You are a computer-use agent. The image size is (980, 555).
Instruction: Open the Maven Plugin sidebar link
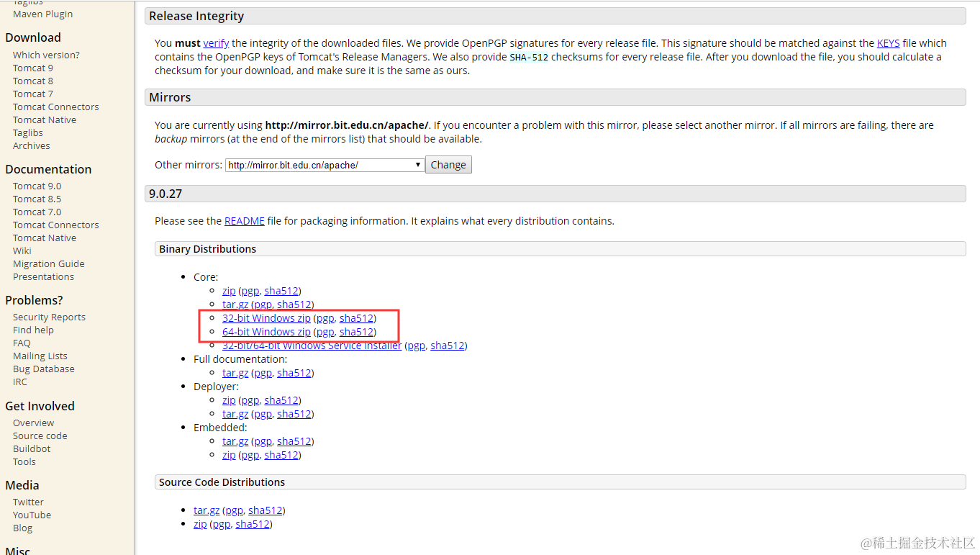[x=42, y=14]
